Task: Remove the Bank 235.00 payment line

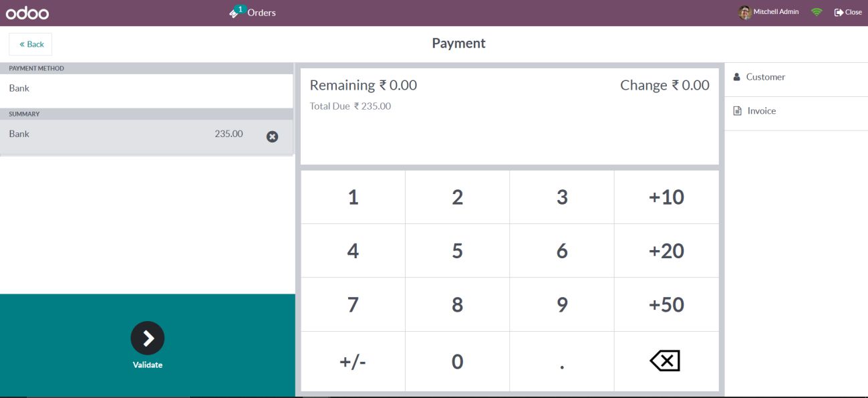Action: [272, 136]
